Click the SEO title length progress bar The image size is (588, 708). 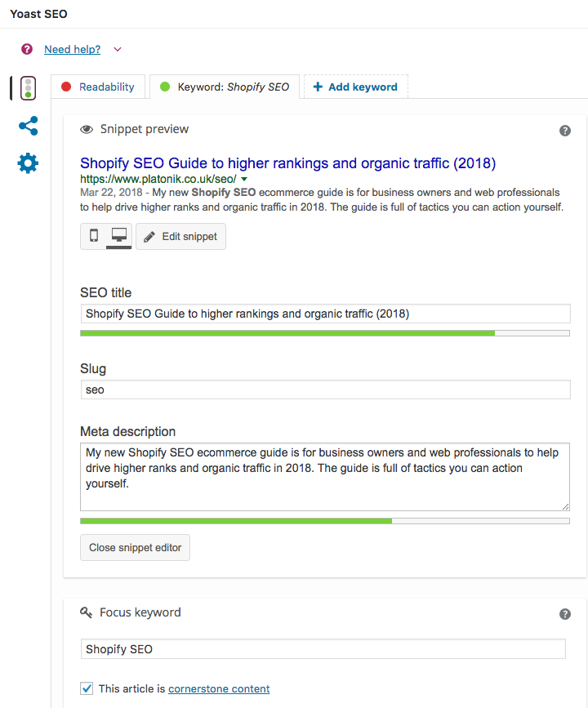click(x=324, y=333)
